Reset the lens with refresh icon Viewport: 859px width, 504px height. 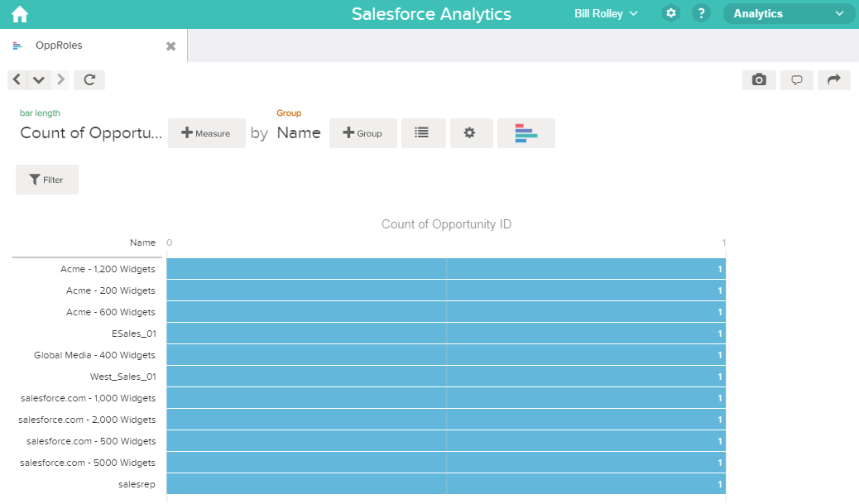point(89,80)
